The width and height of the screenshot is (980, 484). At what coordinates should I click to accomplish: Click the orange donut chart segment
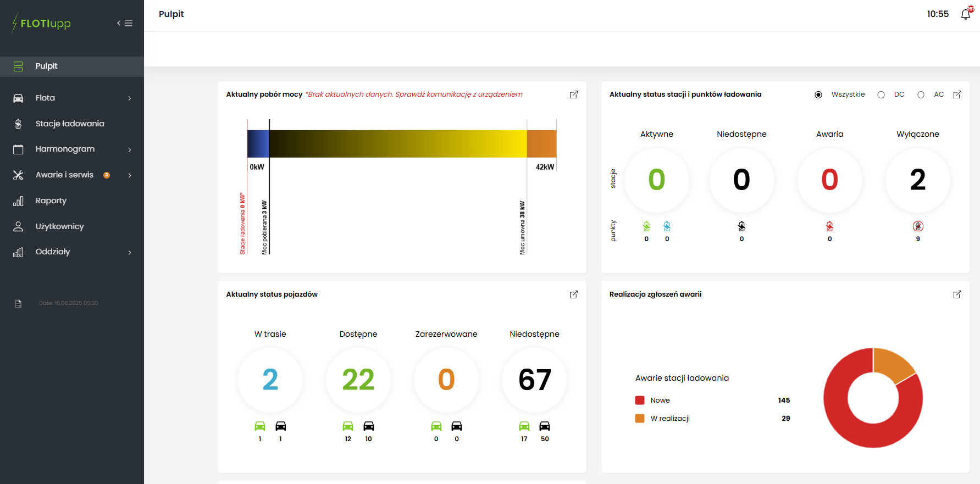pyautogui.click(x=892, y=363)
